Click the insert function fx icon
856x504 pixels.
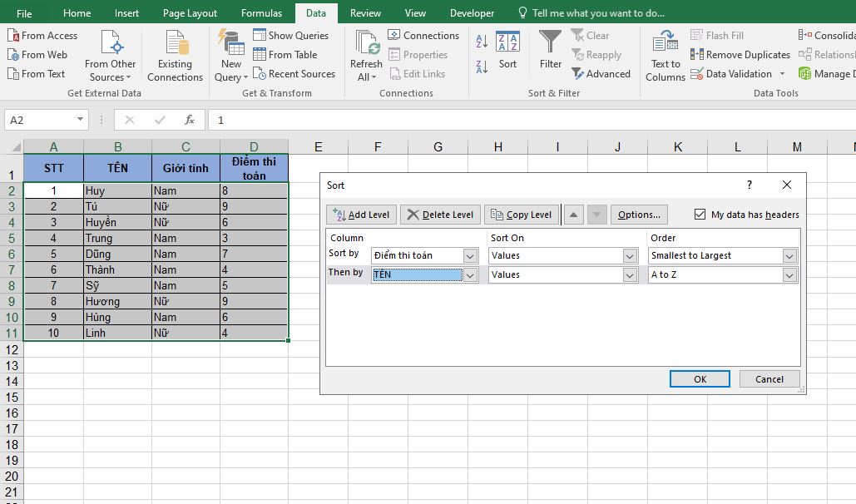[x=190, y=120]
